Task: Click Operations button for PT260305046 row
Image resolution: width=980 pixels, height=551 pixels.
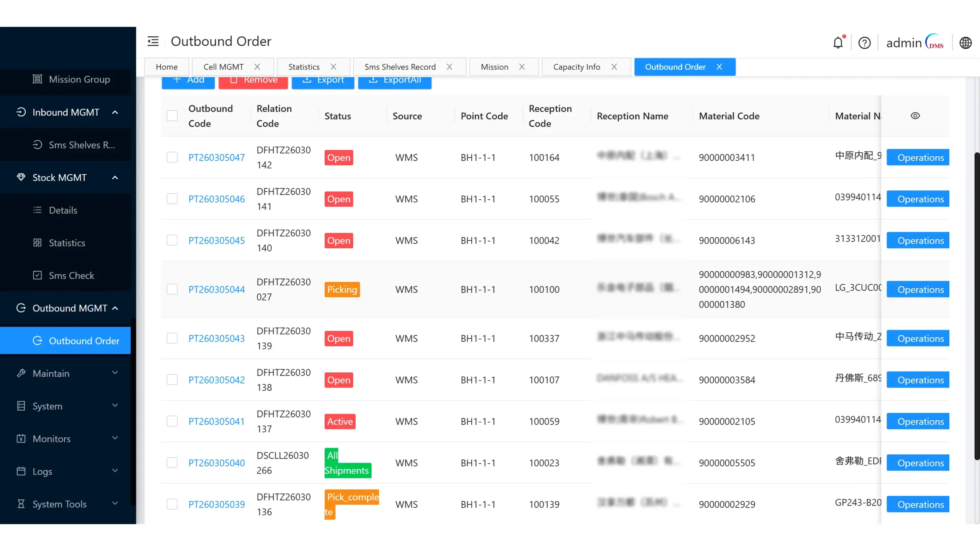Action: pyautogui.click(x=920, y=199)
